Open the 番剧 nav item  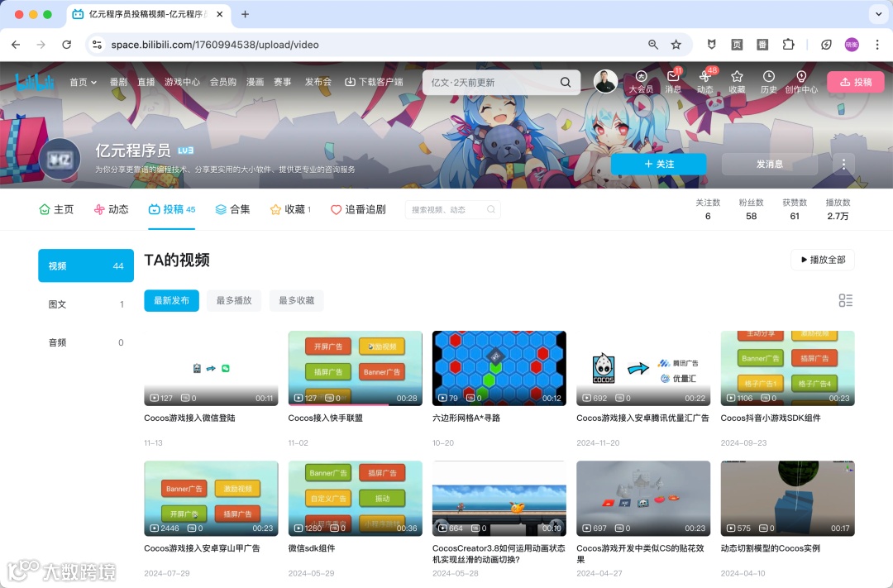point(118,82)
